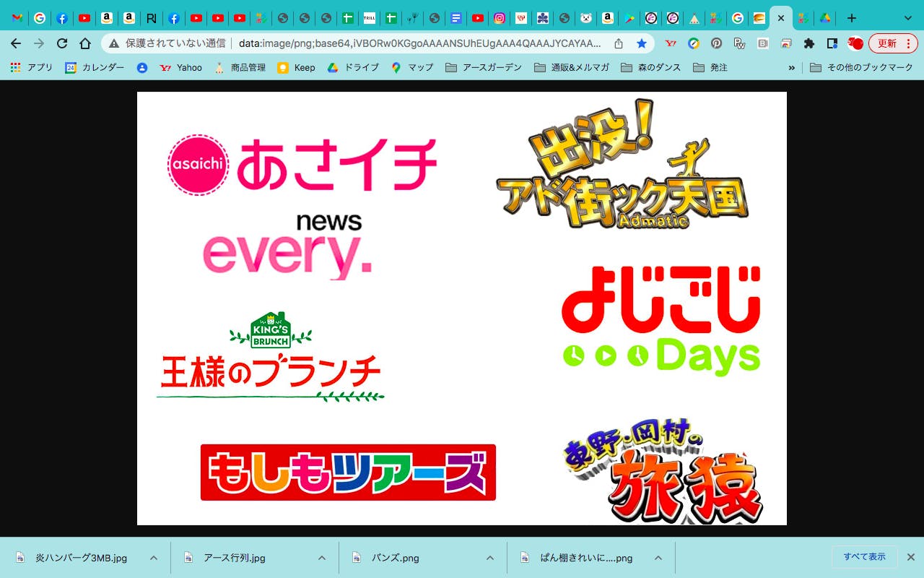Open the RI logo tab
924x578 pixels.
(151, 18)
